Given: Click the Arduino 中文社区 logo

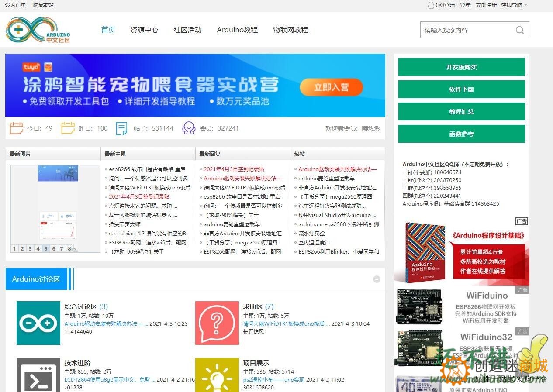Looking at the screenshot, I should pyautogui.click(x=38, y=30).
